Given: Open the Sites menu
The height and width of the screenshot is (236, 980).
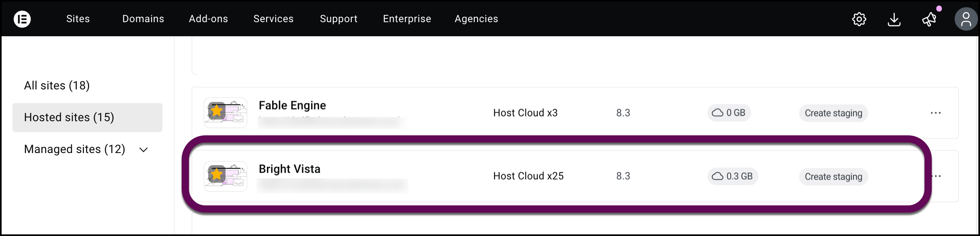Looking at the screenshot, I should [x=78, y=19].
